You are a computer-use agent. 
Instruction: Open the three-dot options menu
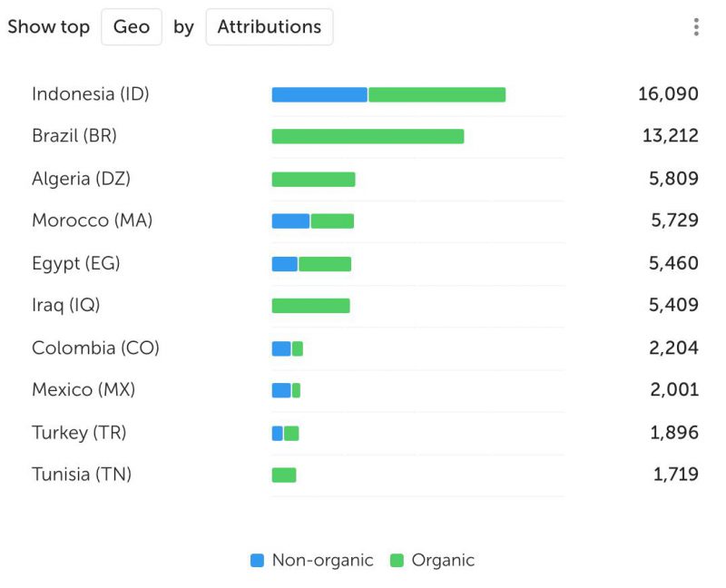pos(696,27)
